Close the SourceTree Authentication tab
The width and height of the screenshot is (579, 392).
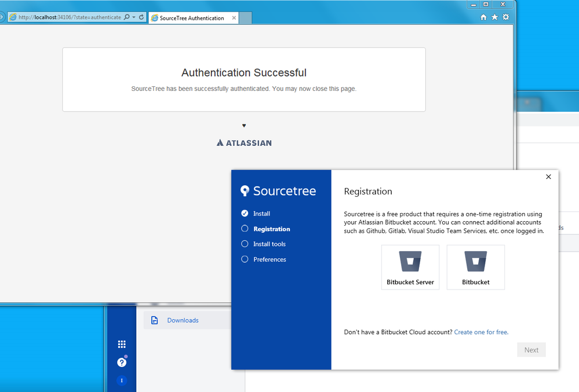click(x=234, y=18)
